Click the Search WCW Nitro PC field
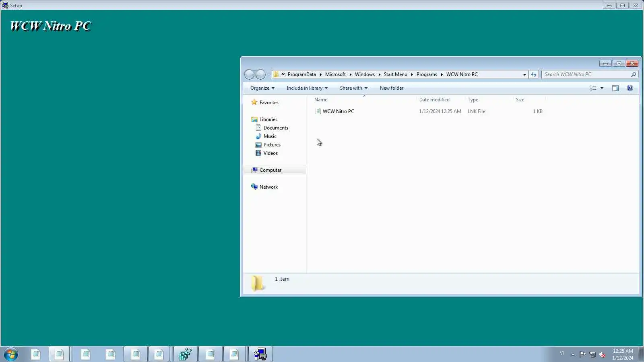 586,74
